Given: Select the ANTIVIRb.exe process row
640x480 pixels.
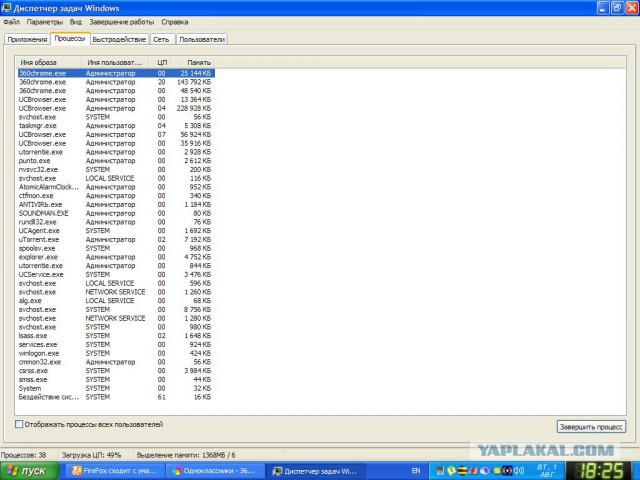Looking at the screenshot, I should [x=116, y=204].
